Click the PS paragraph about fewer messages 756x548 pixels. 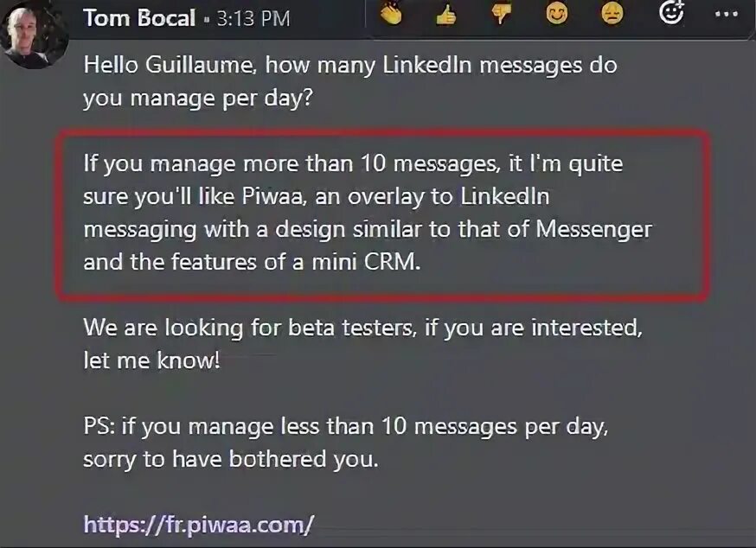point(351,443)
